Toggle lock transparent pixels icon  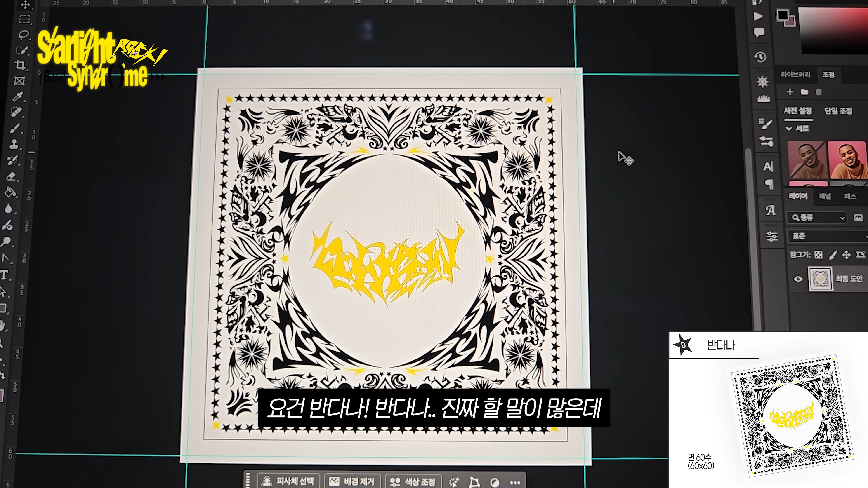point(818,255)
